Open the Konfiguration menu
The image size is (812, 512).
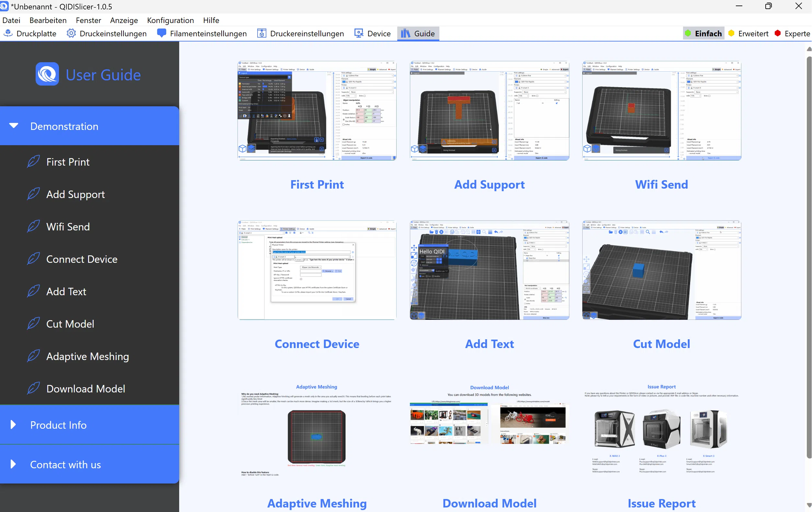170,20
